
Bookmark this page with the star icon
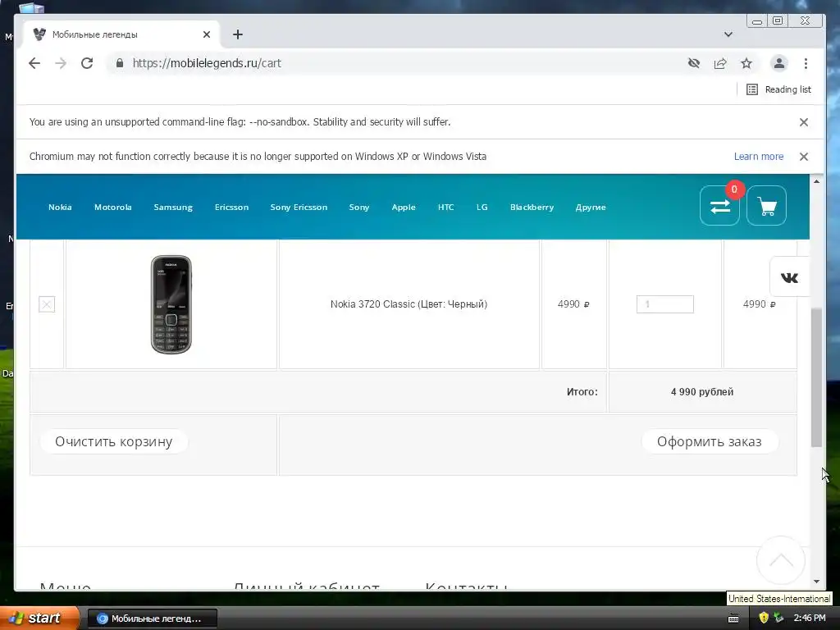click(x=746, y=63)
